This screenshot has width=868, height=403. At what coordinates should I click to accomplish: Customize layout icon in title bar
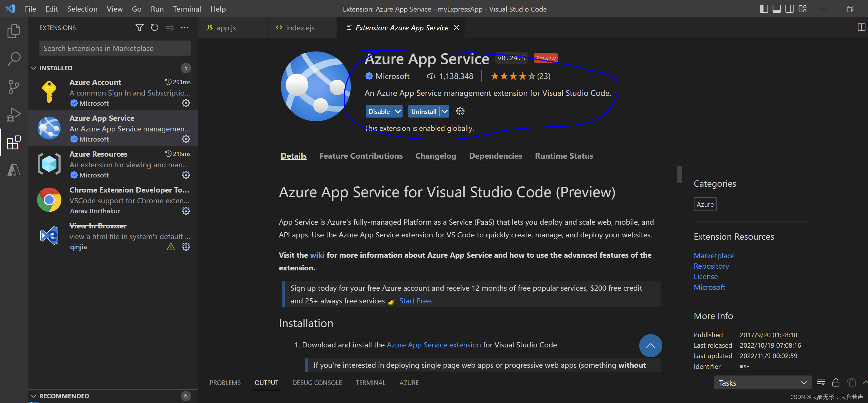pyautogui.click(x=802, y=9)
